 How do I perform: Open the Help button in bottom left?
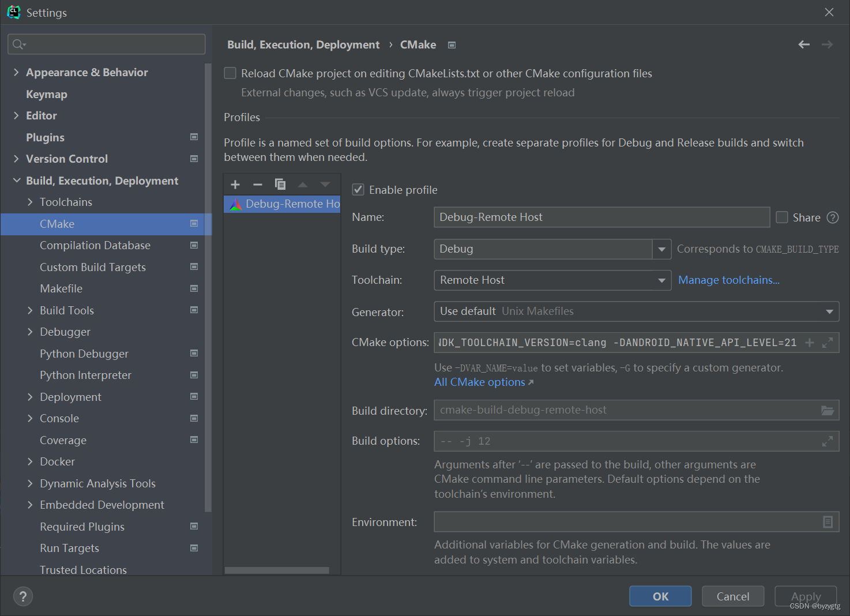tap(23, 596)
